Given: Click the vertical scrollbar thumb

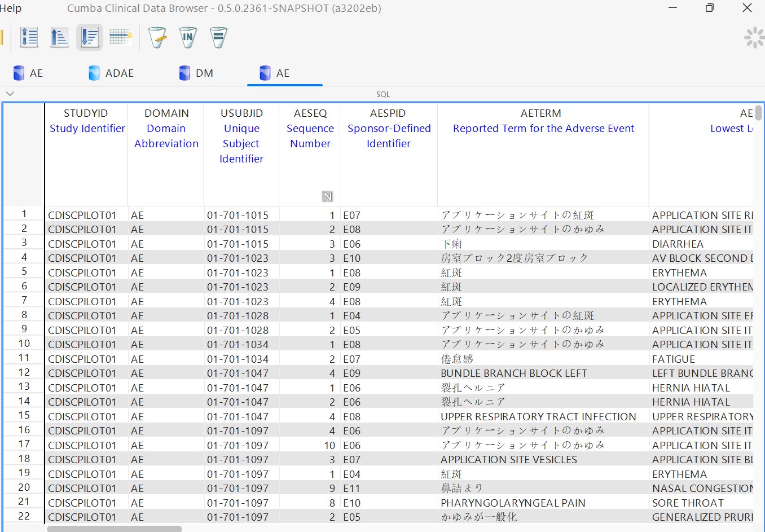Looking at the screenshot, I should 759,112.
